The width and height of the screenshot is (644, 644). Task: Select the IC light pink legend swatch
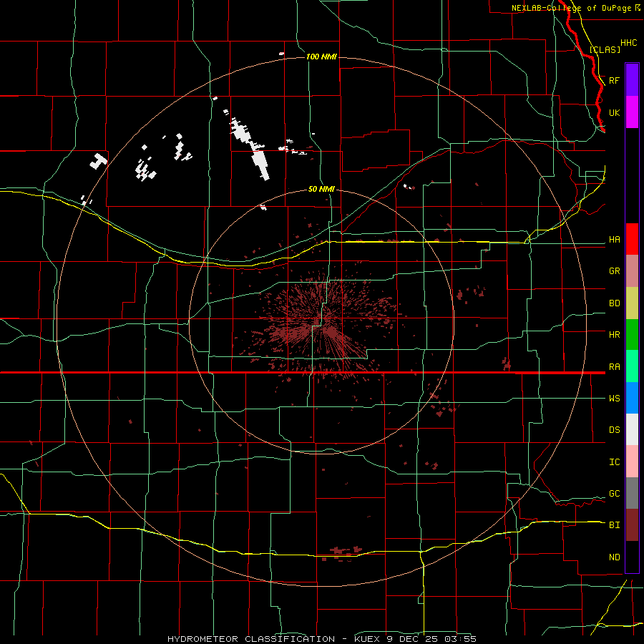click(632, 462)
